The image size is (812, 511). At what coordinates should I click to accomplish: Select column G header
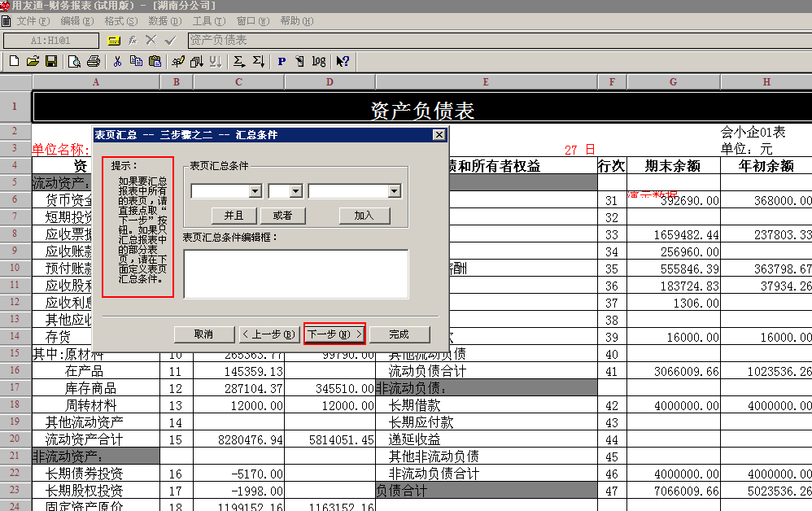(x=673, y=82)
